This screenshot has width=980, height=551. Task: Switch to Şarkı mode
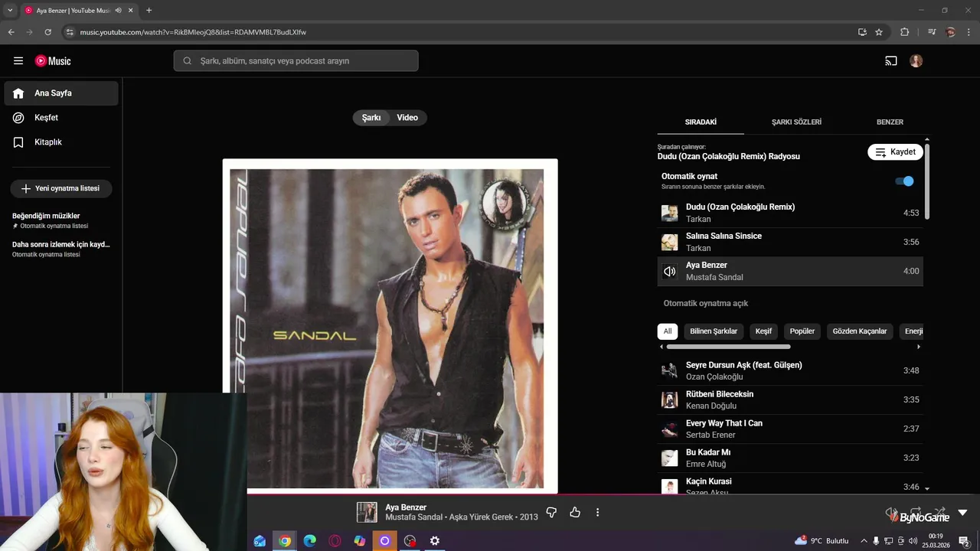pos(371,118)
